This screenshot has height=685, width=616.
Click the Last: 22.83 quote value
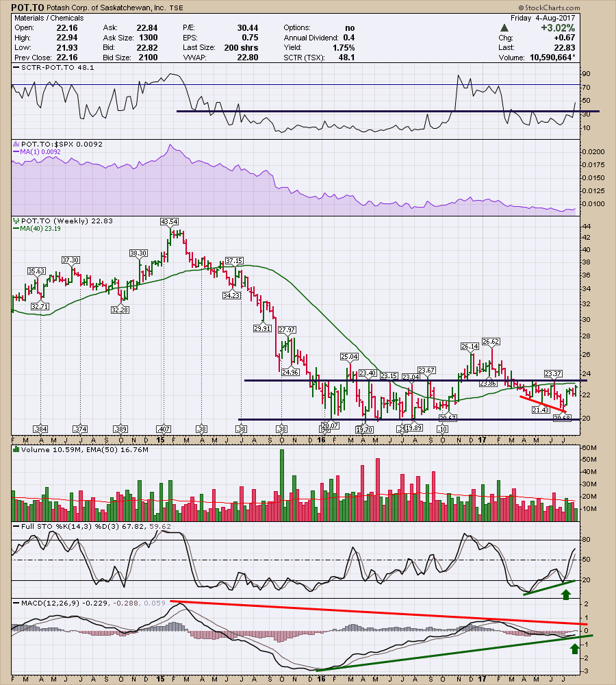565,48
